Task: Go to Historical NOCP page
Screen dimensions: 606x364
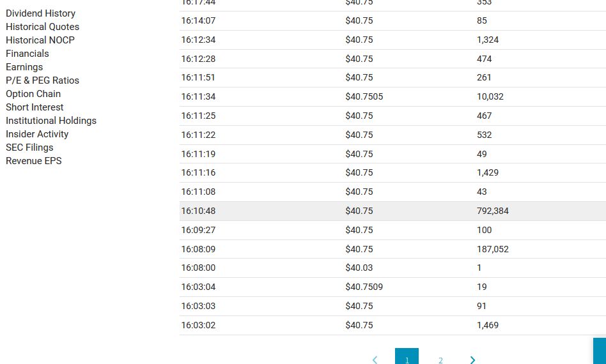Action: pyautogui.click(x=40, y=40)
